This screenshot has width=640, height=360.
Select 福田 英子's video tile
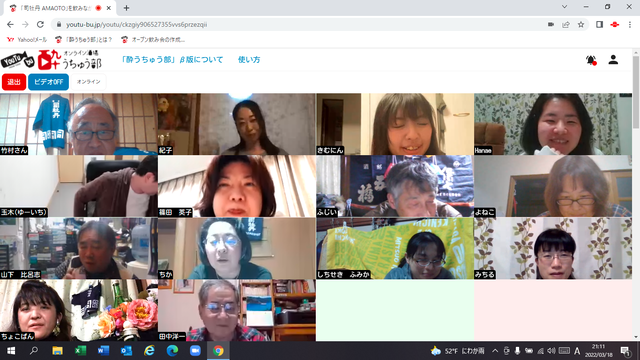pos(237,186)
